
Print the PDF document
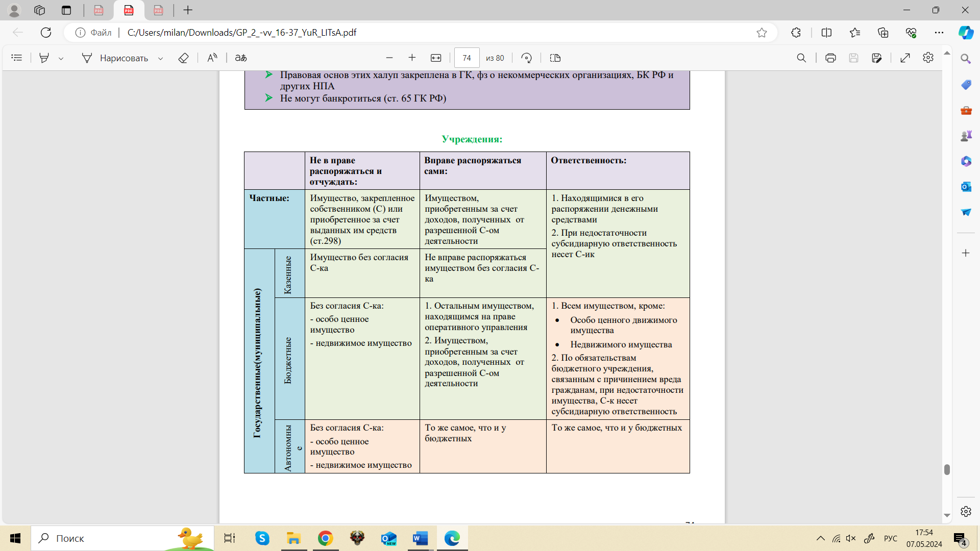(x=830, y=58)
